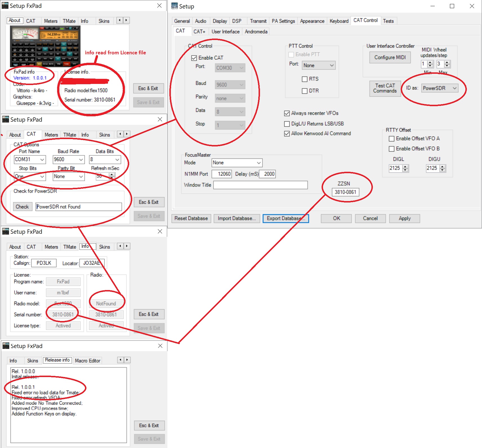This screenshot has width=482, height=448.
Task: Increase the Refresh mSec stepper
Action: pos(112,175)
